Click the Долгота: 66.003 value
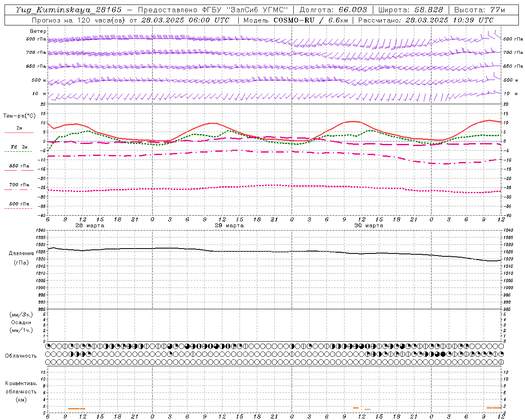This screenshot has height=420, width=525. pos(333,10)
